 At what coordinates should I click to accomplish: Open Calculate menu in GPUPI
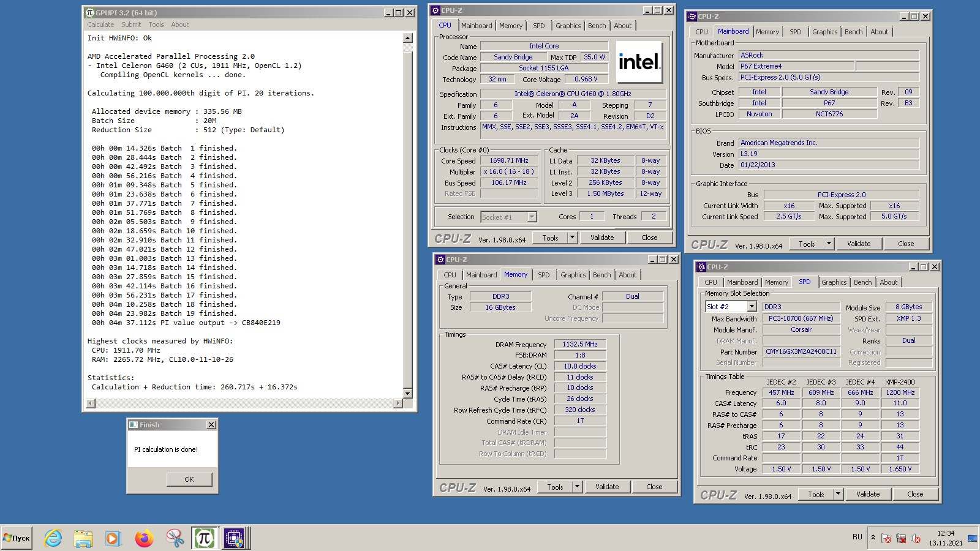pos(100,24)
